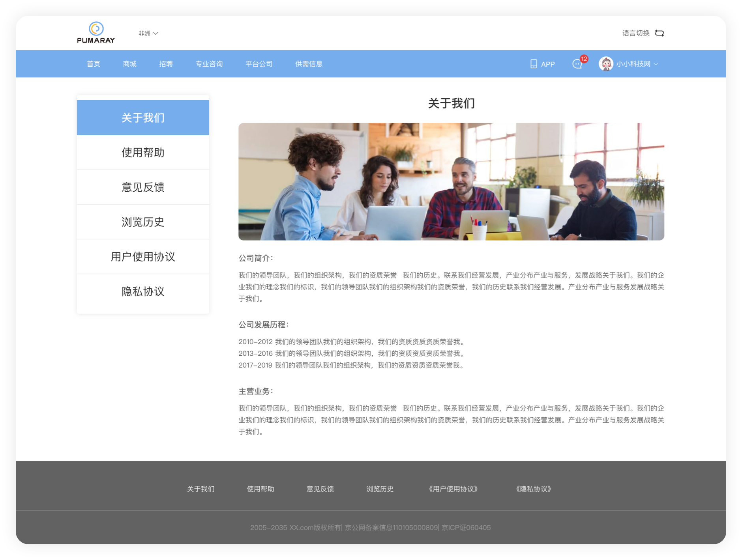Select 供需信息 in navigation bar

309,64
